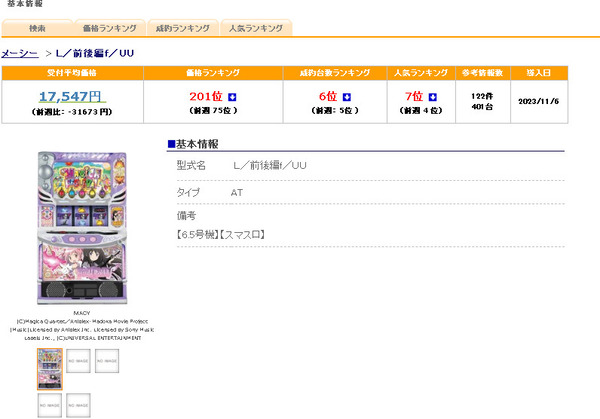Viewport: 600px width, 419px height.
Task: Click the （前週比: -31673円） text
Action: point(72,112)
